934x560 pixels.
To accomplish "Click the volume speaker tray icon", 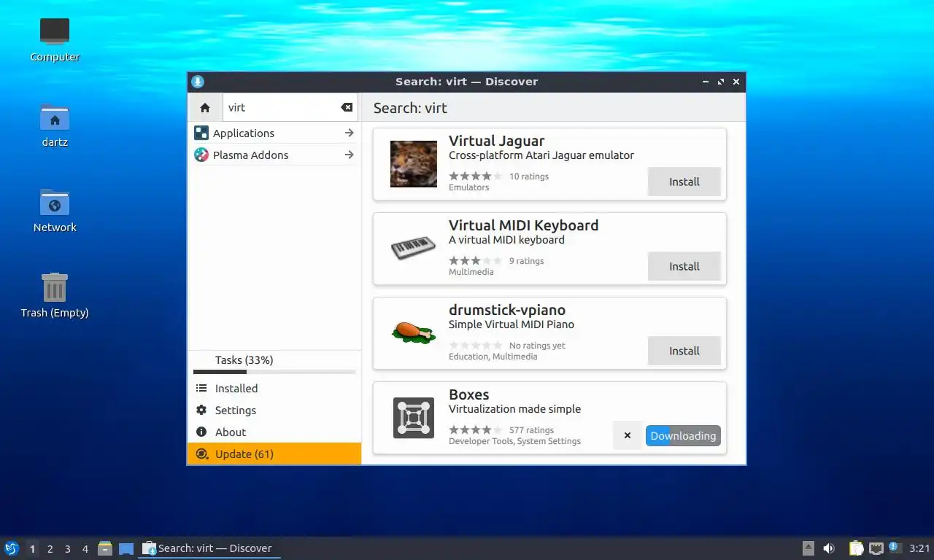I will click(x=829, y=548).
